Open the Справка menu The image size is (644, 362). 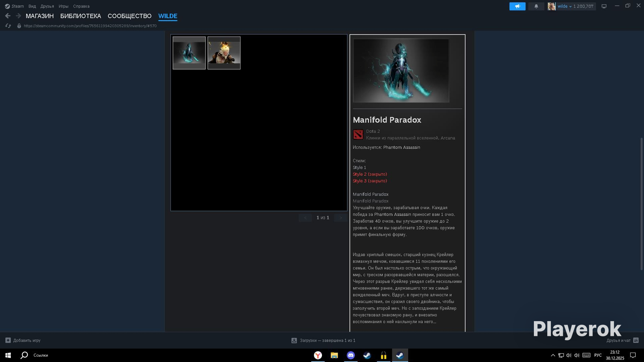point(81,6)
